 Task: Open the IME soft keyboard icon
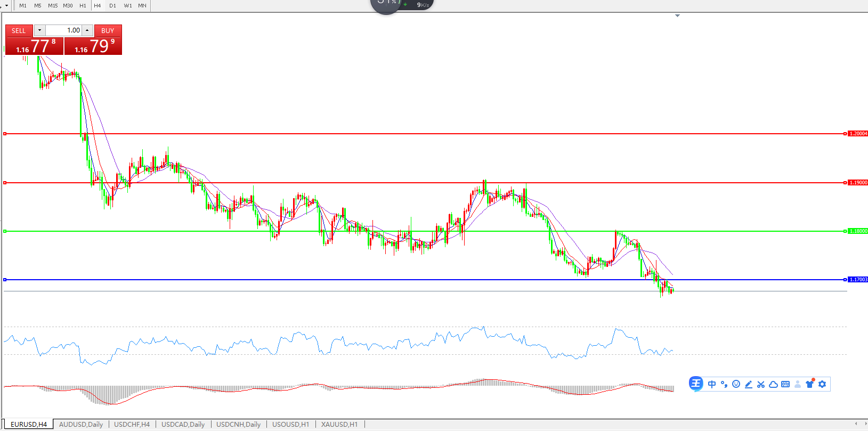coord(785,384)
